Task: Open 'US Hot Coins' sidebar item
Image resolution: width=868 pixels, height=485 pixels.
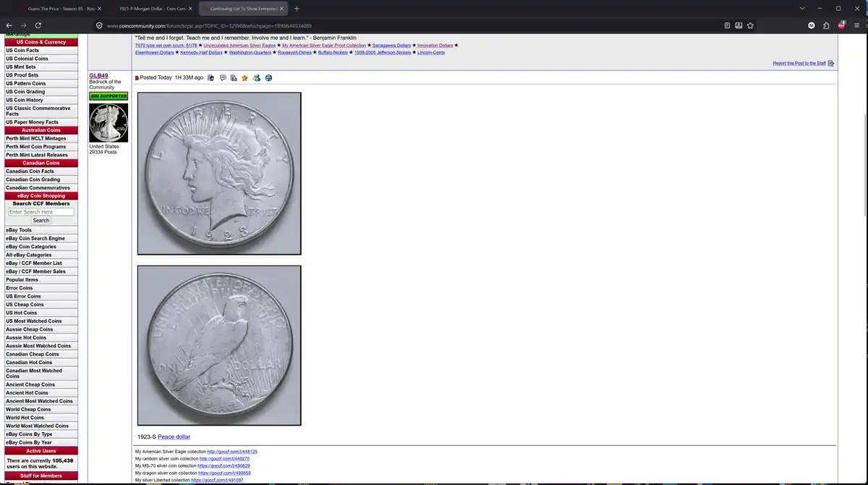Action: [x=41, y=313]
